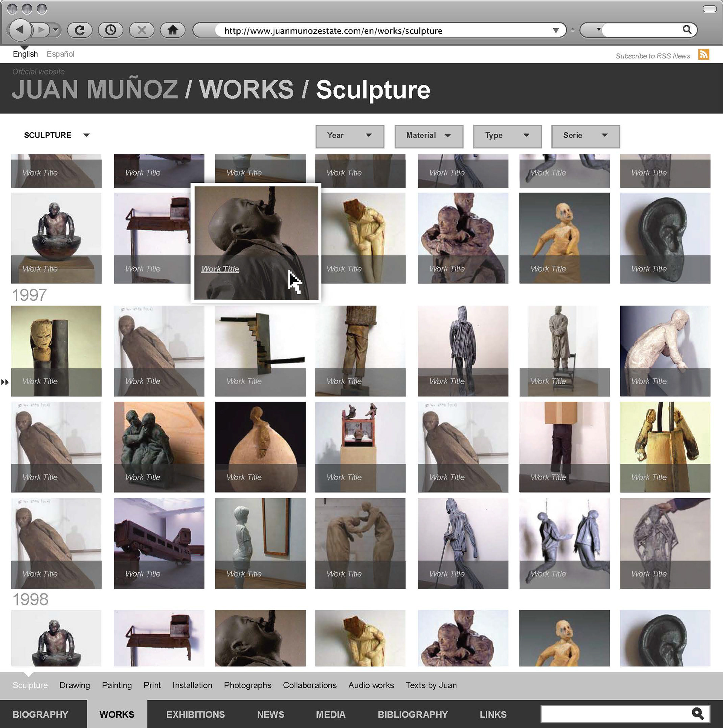Open the cardboard box on legs thumbnail
This screenshot has width=723, height=728.
(564, 447)
